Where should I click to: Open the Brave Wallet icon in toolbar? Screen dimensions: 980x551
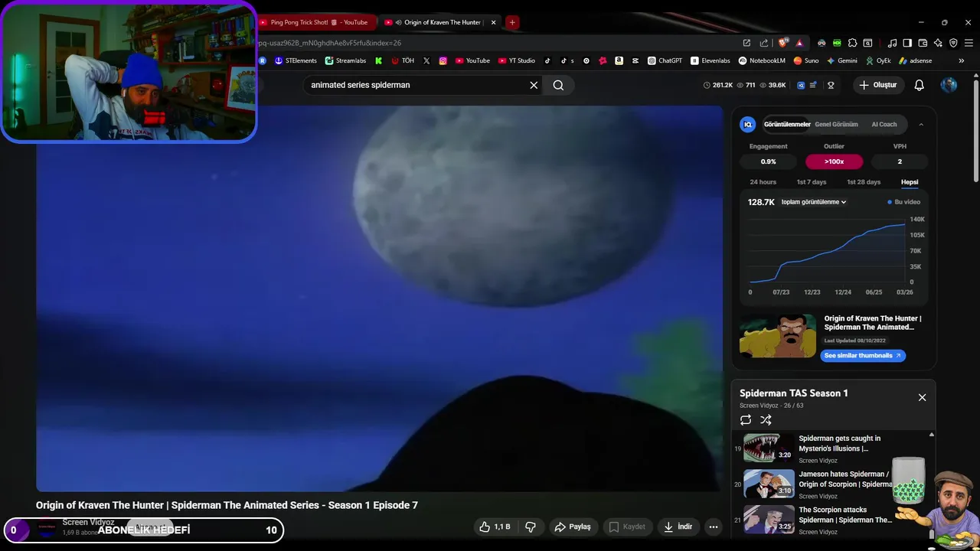(x=923, y=43)
